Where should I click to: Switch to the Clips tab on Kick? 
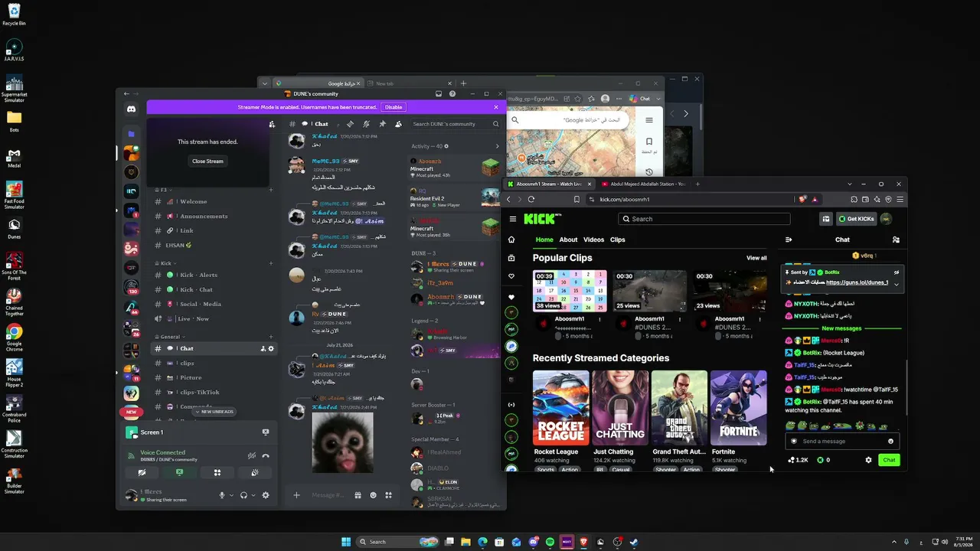pos(618,240)
